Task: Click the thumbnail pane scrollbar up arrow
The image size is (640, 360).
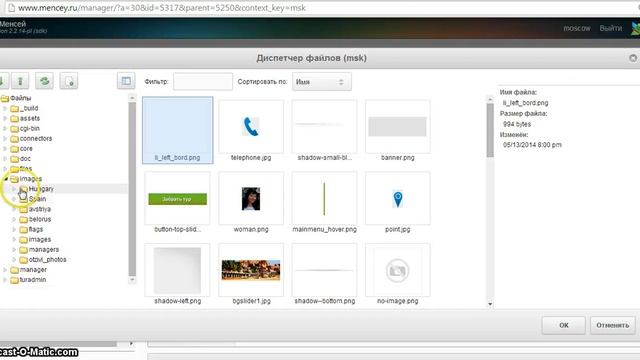Action: [x=490, y=99]
